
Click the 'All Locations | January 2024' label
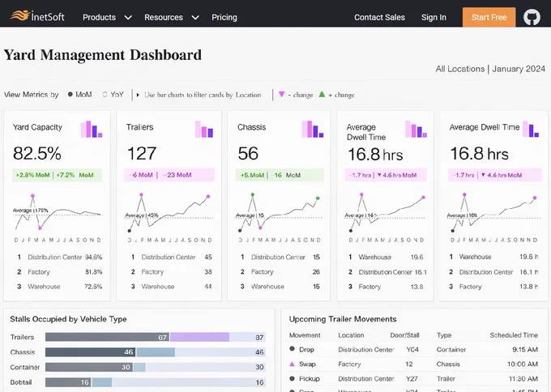coord(490,69)
